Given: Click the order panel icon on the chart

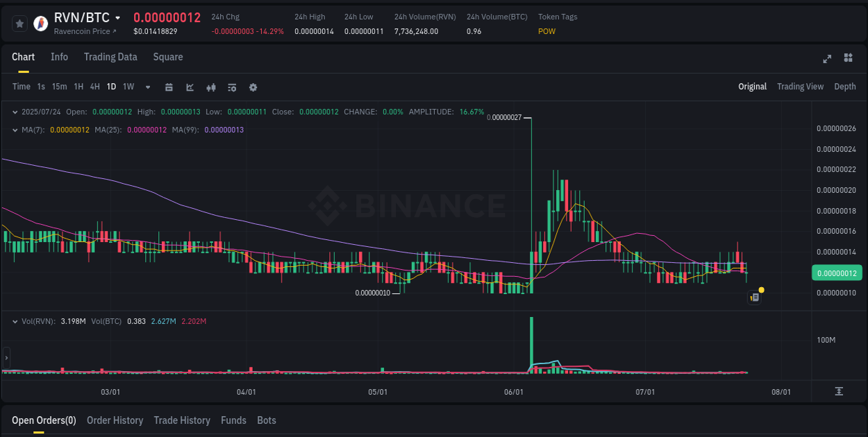Looking at the screenshot, I should tap(755, 297).
